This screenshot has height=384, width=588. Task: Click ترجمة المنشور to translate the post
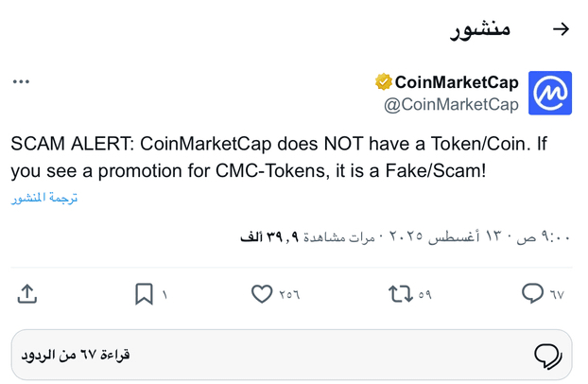(x=44, y=198)
